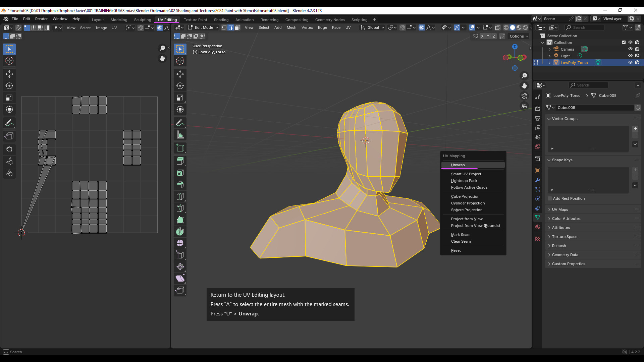Image resolution: width=644 pixels, height=362 pixels.
Task: Select the Measure tool in 3D viewport
Action: click(180, 135)
